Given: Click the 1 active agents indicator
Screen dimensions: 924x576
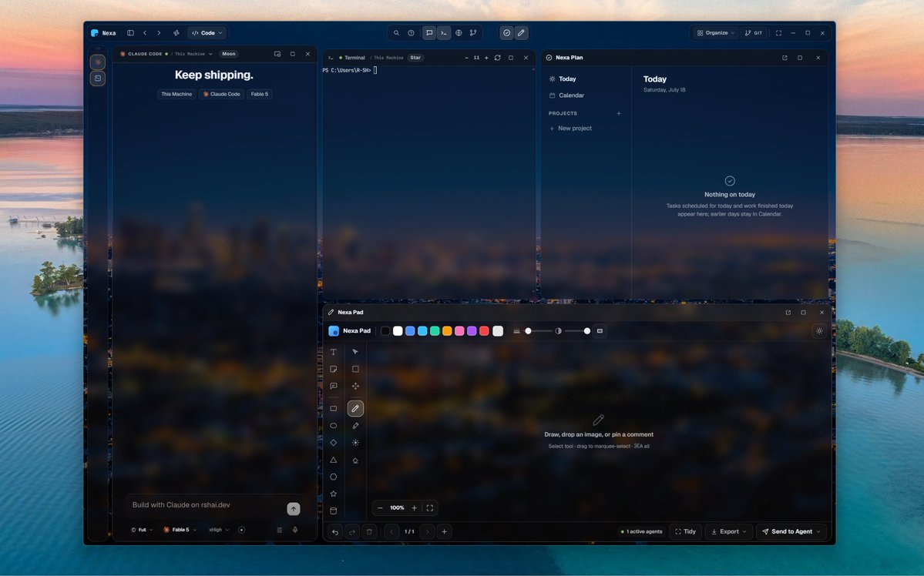Looking at the screenshot, I should 642,532.
